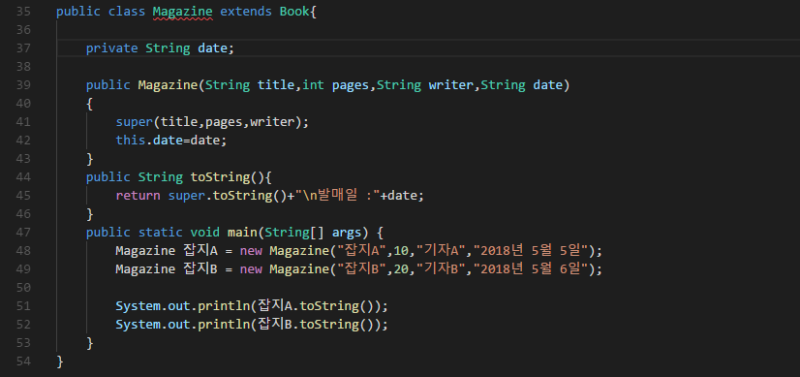
Task: Click line number 47 in the gutter
Action: click(x=23, y=233)
